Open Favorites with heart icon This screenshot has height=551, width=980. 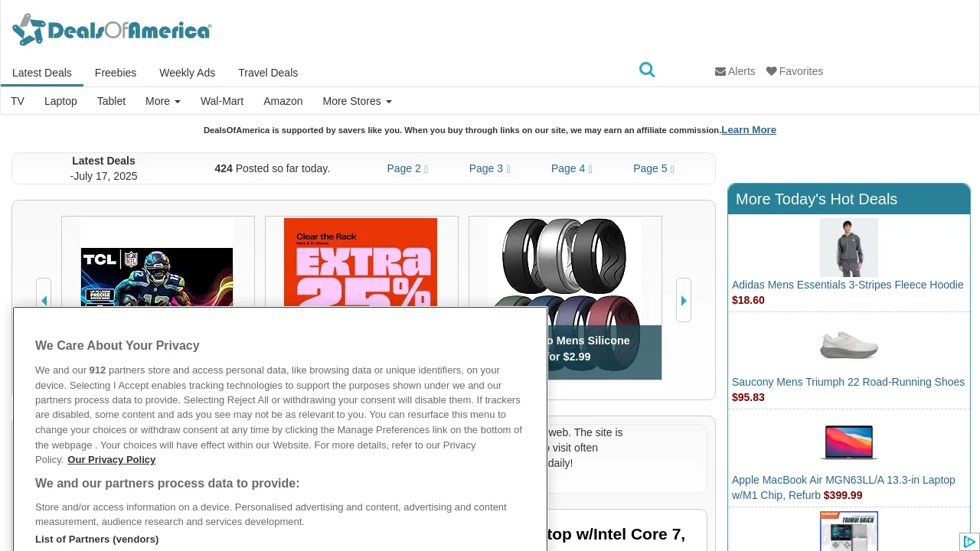tap(795, 71)
